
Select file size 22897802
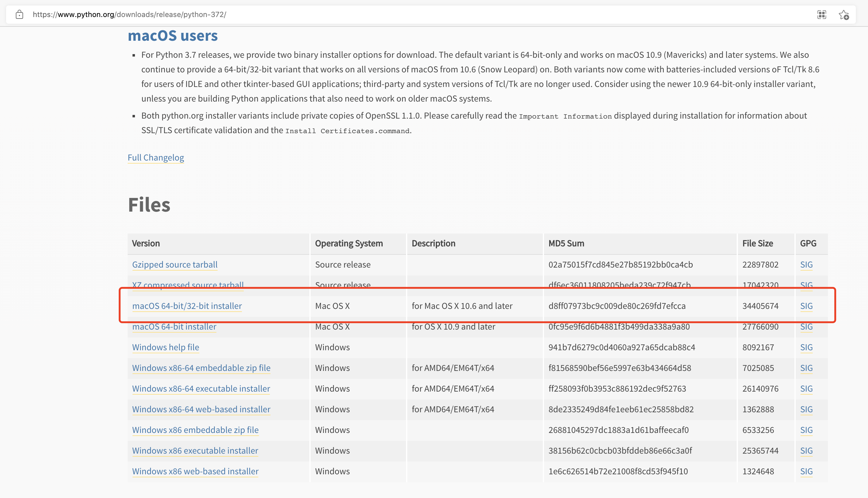click(x=760, y=265)
